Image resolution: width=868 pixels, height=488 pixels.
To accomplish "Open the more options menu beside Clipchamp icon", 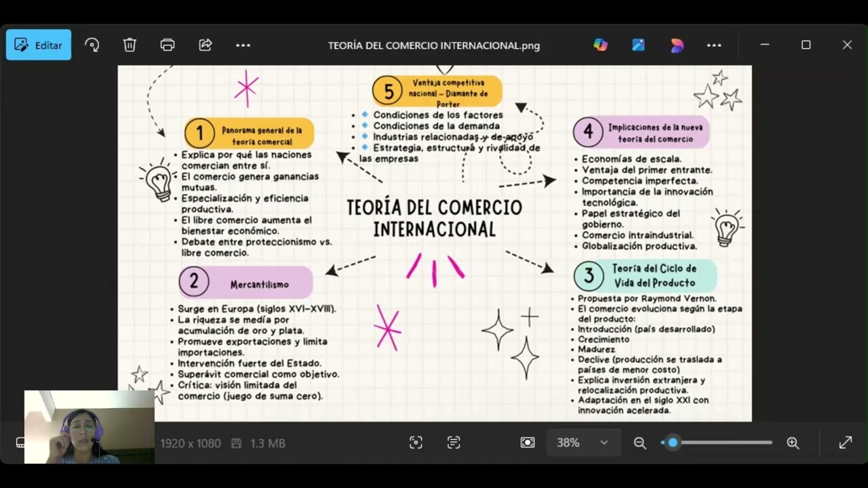I will (714, 45).
